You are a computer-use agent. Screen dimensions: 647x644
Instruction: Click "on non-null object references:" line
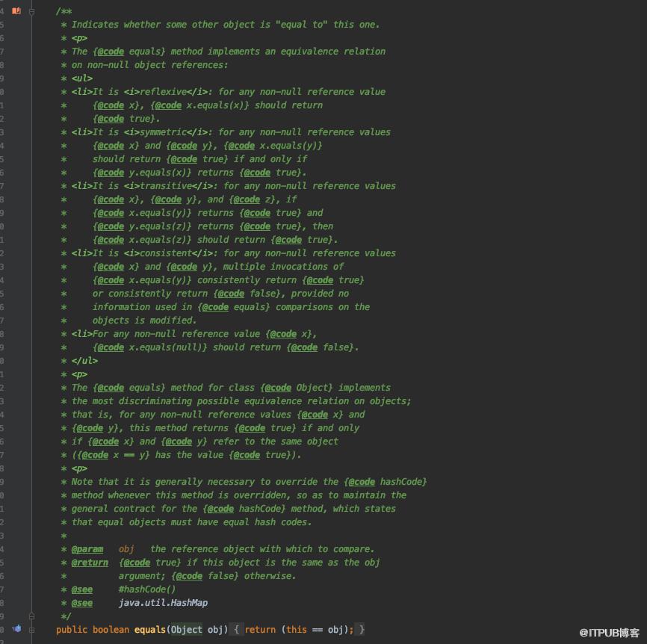149,65
